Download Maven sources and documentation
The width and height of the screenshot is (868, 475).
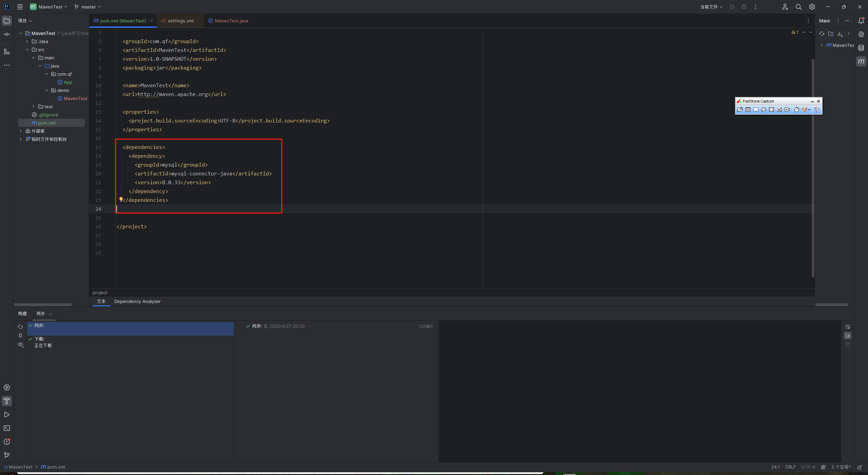[x=840, y=34]
